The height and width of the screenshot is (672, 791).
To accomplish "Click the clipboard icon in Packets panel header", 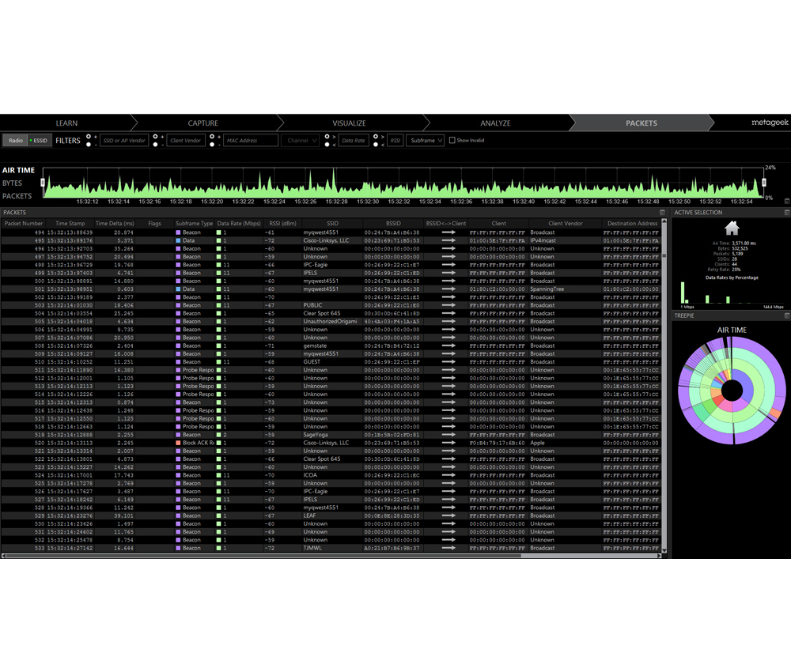I will coord(662,213).
